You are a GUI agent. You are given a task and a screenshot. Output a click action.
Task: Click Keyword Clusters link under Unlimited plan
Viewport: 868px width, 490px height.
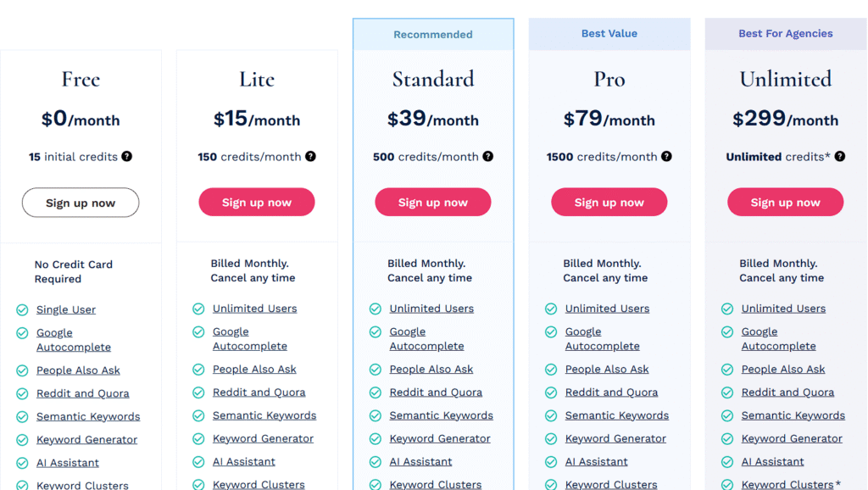click(x=787, y=484)
